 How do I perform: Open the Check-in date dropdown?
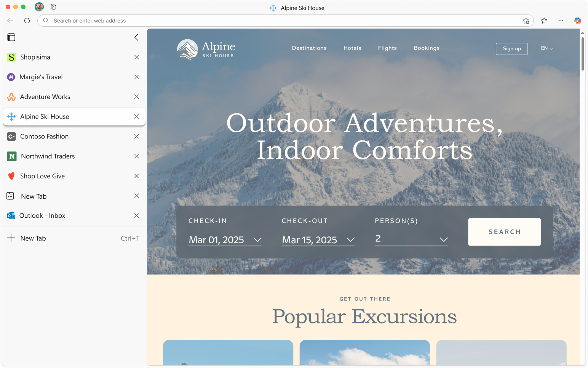pyautogui.click(x=225, y=240)
